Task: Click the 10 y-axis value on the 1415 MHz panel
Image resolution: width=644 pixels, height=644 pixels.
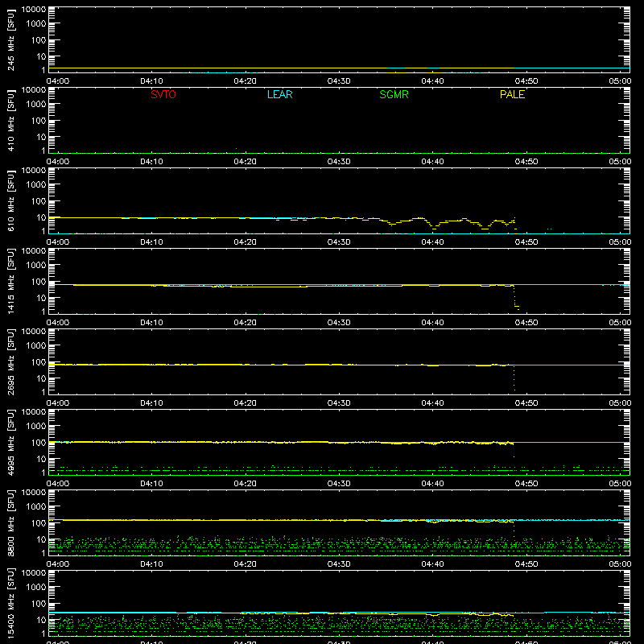Action: (x=41, y=298)
